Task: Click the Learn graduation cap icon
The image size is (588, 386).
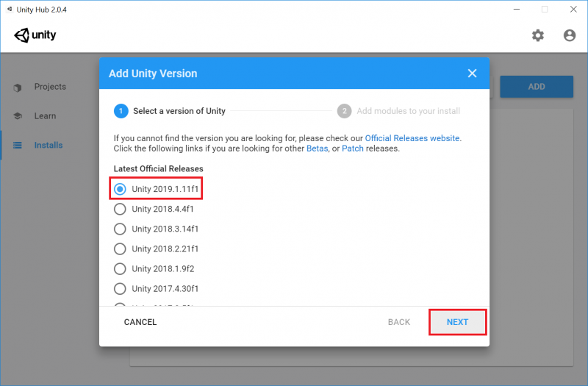Action: [x=18, y=116]
